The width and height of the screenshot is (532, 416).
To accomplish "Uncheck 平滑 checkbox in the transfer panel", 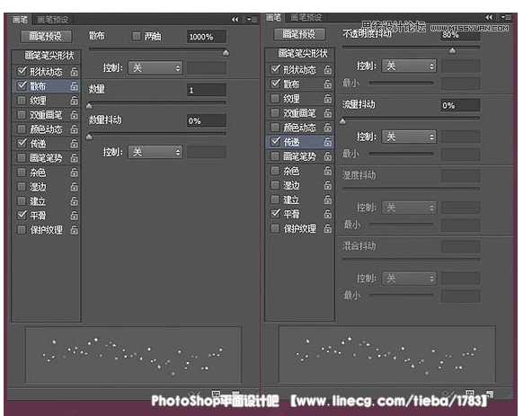I will coord(275,214).
